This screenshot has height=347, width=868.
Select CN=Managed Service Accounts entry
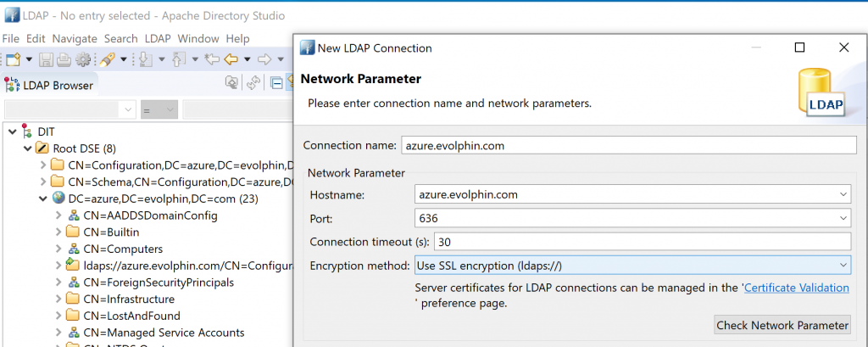(164, 333)
